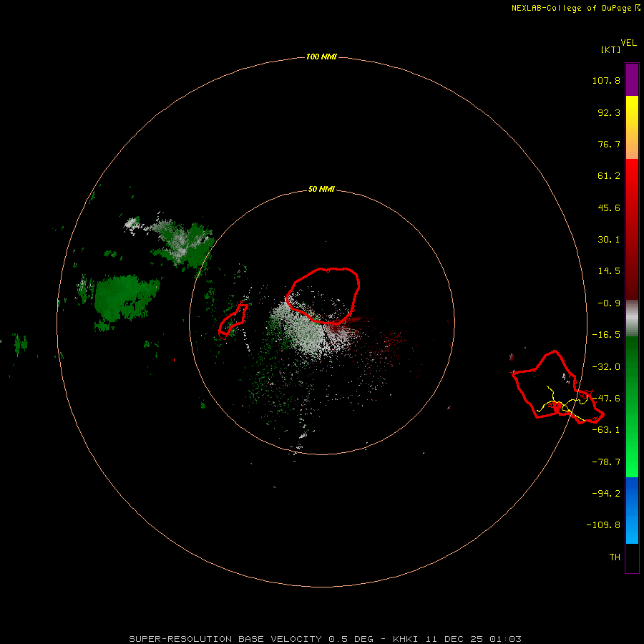Click the TH threshold label
644x644 pixels.
click(615, 557)
